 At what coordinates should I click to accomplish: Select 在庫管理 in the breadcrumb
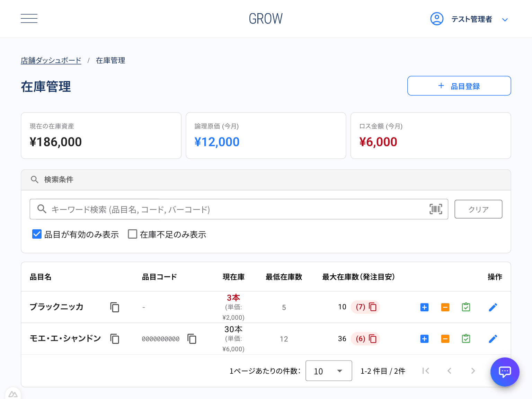[x=110, y=60]
